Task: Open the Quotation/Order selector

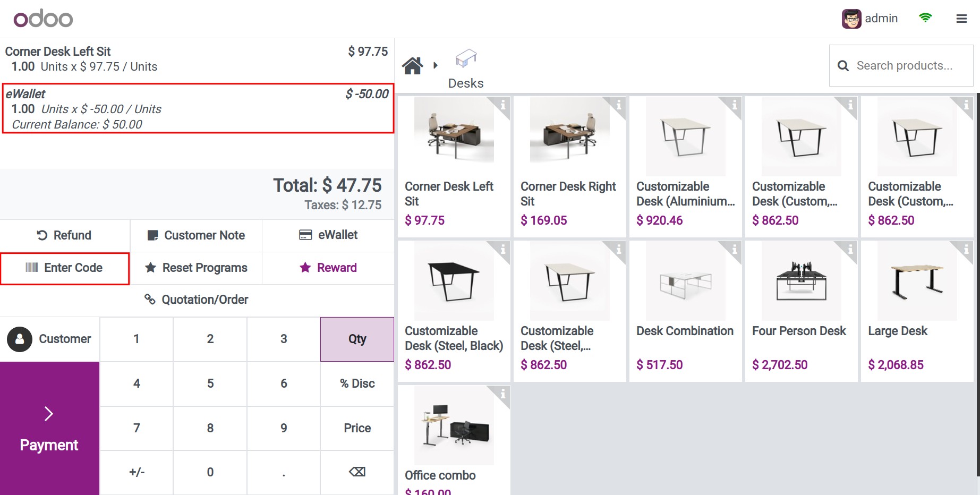Action: [197, 300]
